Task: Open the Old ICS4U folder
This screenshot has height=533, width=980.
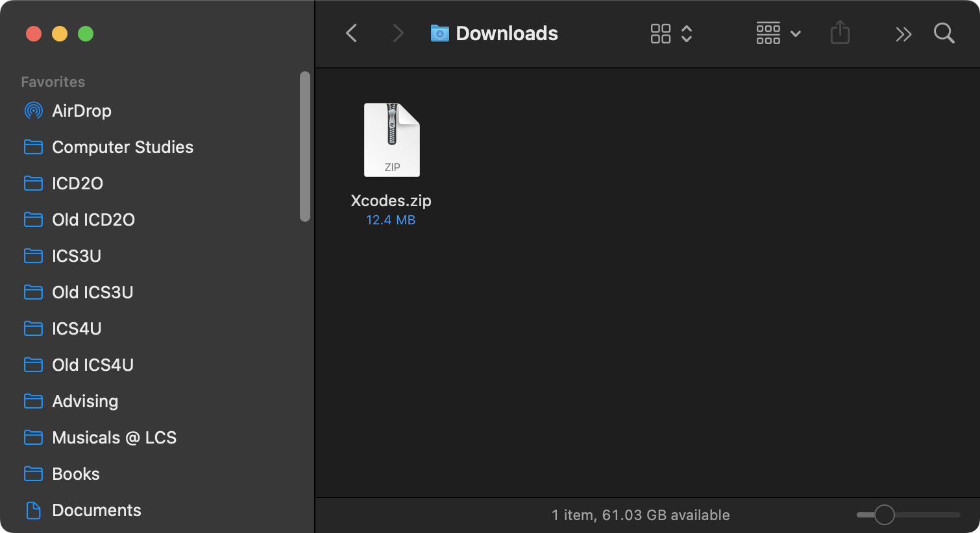Action: coord(92,365)
